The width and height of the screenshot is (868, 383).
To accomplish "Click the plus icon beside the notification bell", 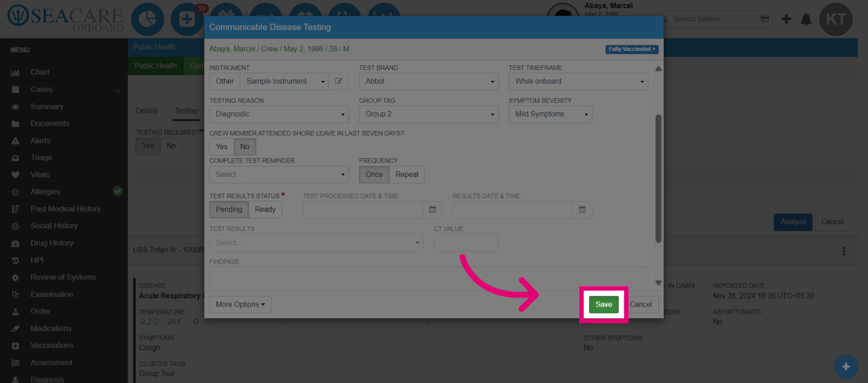I will 786,19.
